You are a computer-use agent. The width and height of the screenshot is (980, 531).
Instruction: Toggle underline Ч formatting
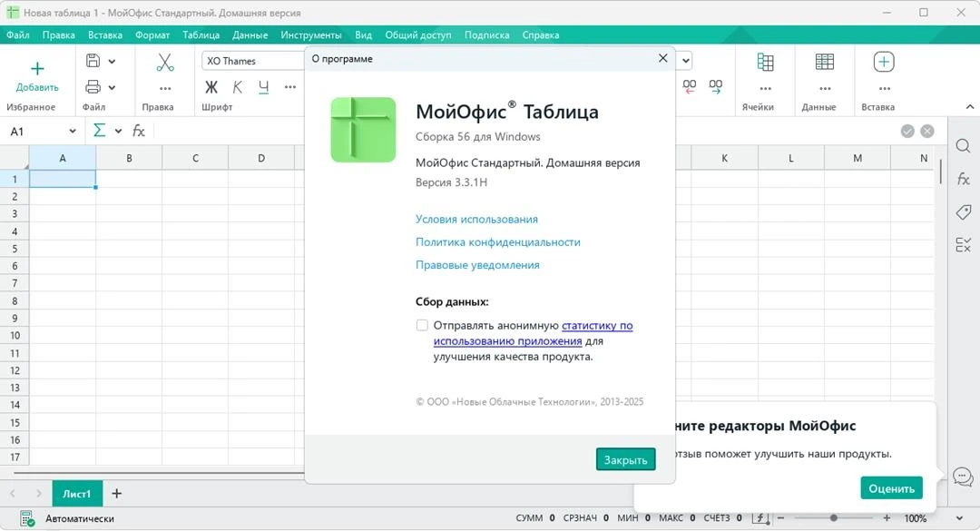coord(264,87)
